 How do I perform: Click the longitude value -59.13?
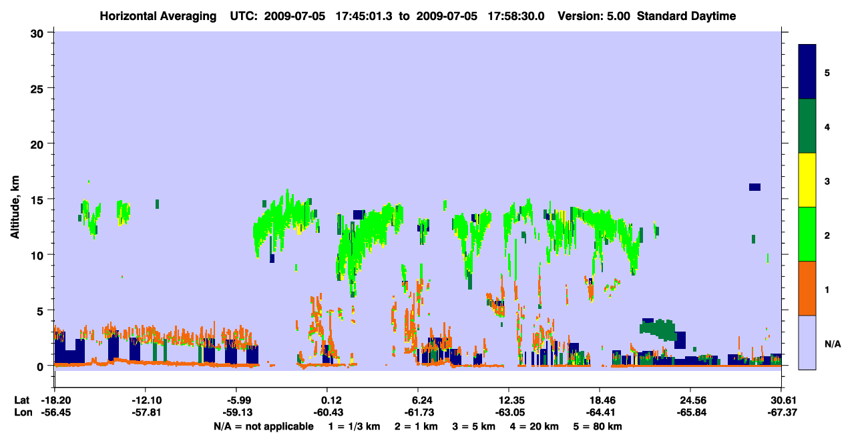[236, 412]
